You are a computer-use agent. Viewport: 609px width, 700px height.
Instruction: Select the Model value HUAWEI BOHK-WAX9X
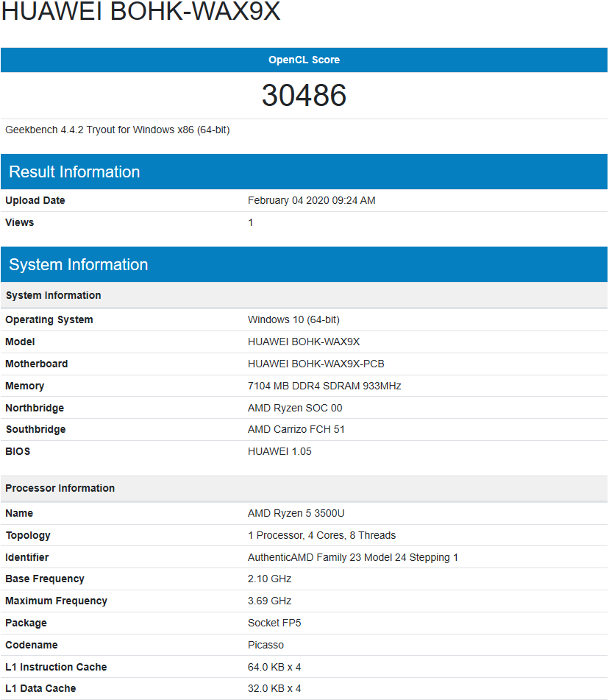tap(304, 342)
